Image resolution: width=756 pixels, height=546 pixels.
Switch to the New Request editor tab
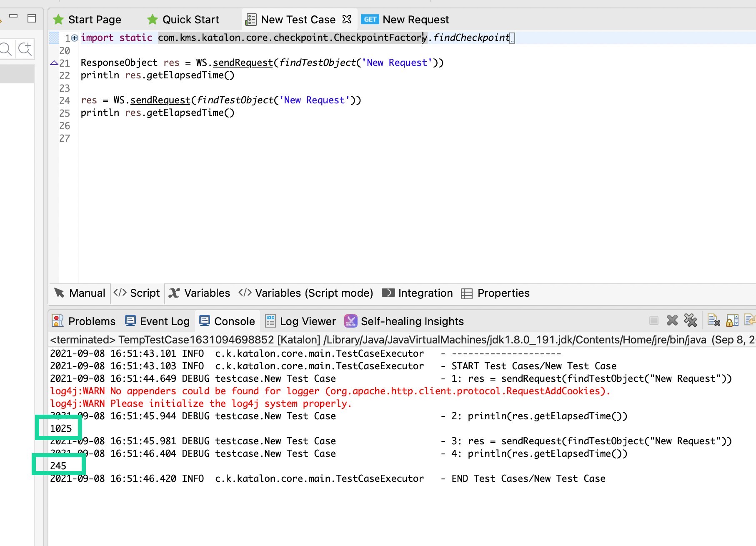coord(406,20)
